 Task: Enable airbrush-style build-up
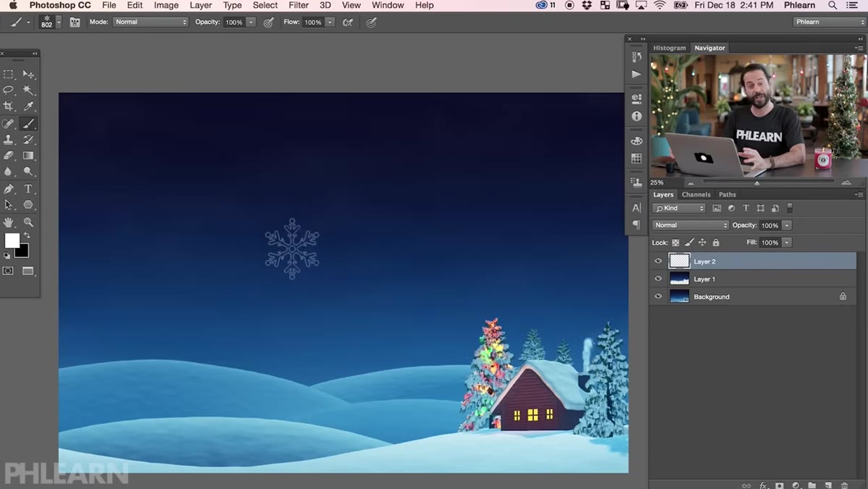click(x=348, y=22)
